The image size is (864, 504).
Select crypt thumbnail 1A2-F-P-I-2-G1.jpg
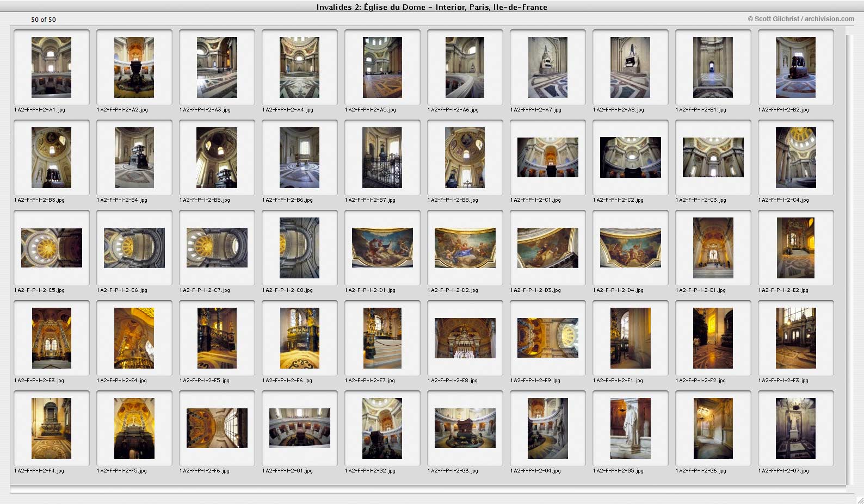[300, 428]
